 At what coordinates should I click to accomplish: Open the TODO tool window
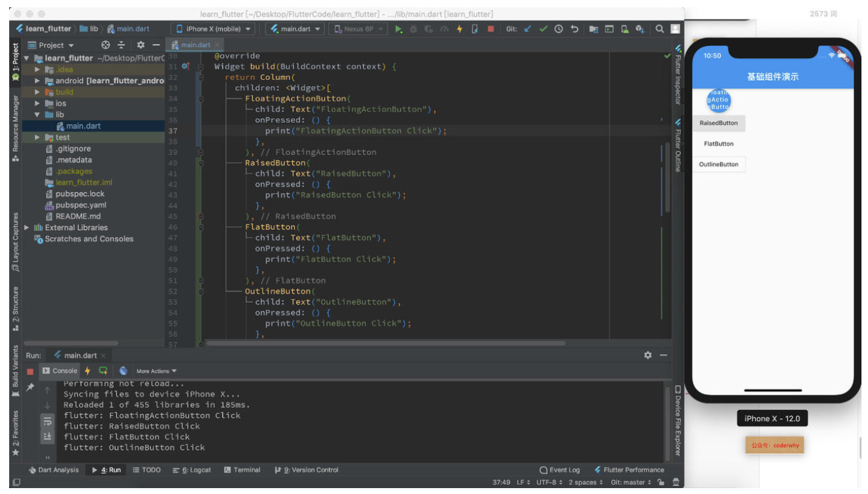146,470
